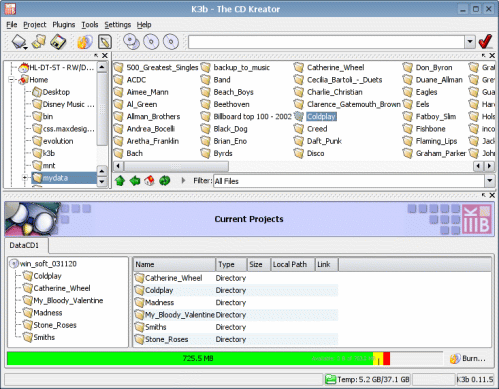Screen dimensions: 499x389
Task: Click the new project toolbar icon
Action: click(19, 42)
